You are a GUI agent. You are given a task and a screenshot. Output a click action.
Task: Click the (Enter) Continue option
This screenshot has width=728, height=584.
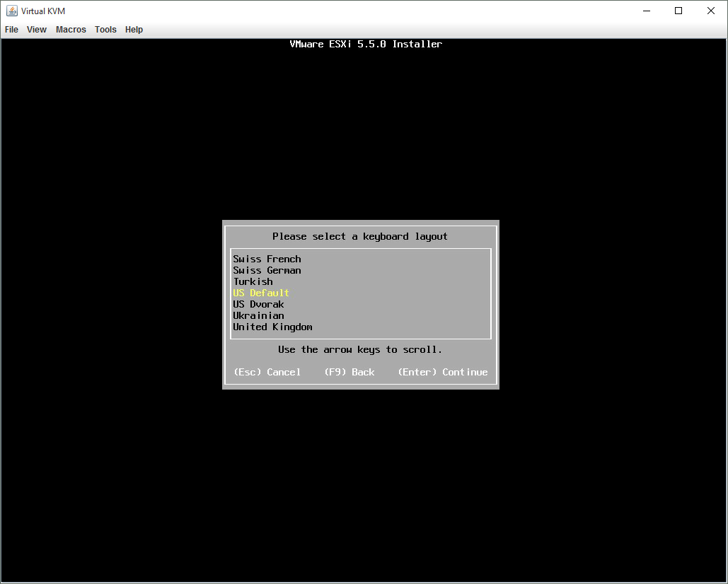(442, 372)
